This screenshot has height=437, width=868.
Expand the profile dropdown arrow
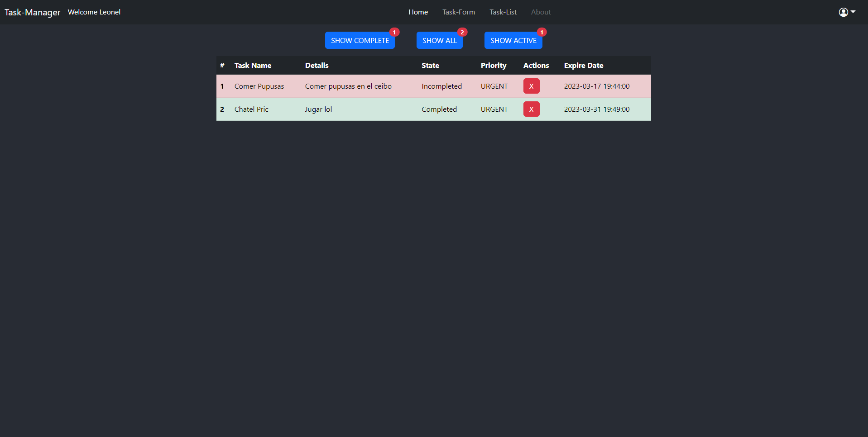click(853, 13)
